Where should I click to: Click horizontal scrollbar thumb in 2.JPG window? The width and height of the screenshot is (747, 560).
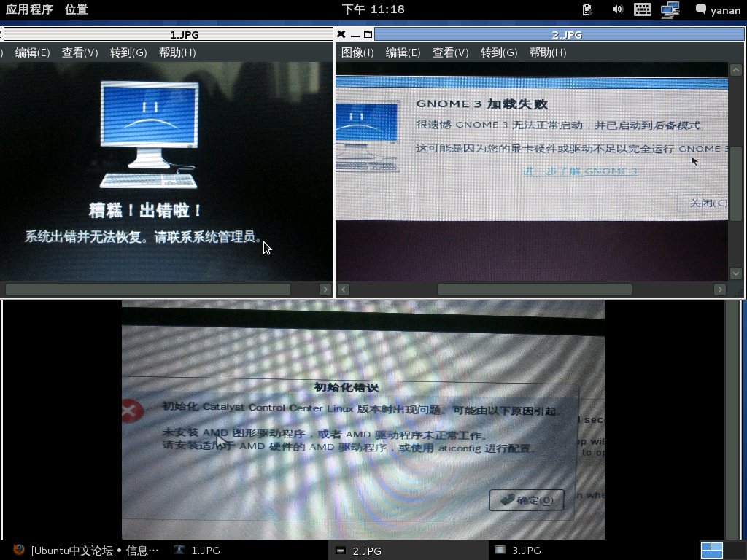(x=535, y=289)
